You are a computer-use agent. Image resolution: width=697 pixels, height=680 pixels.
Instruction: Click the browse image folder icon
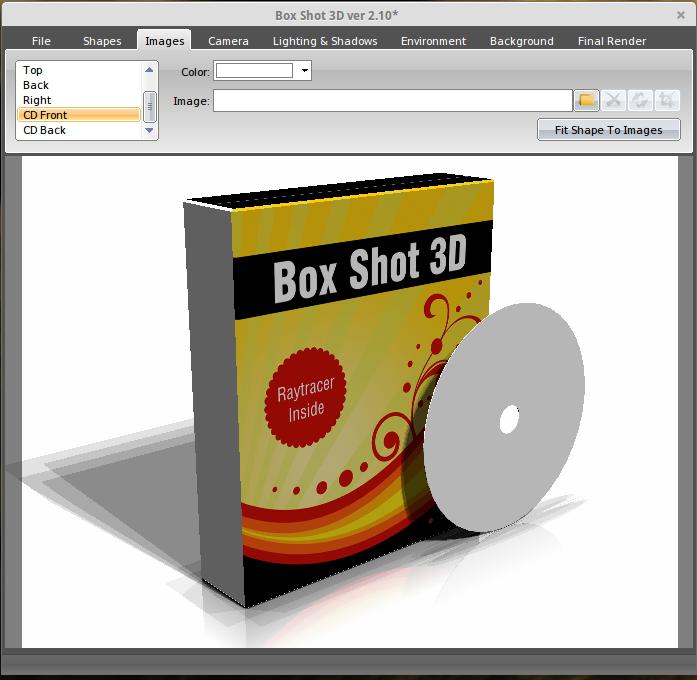[x=586, y=100]
